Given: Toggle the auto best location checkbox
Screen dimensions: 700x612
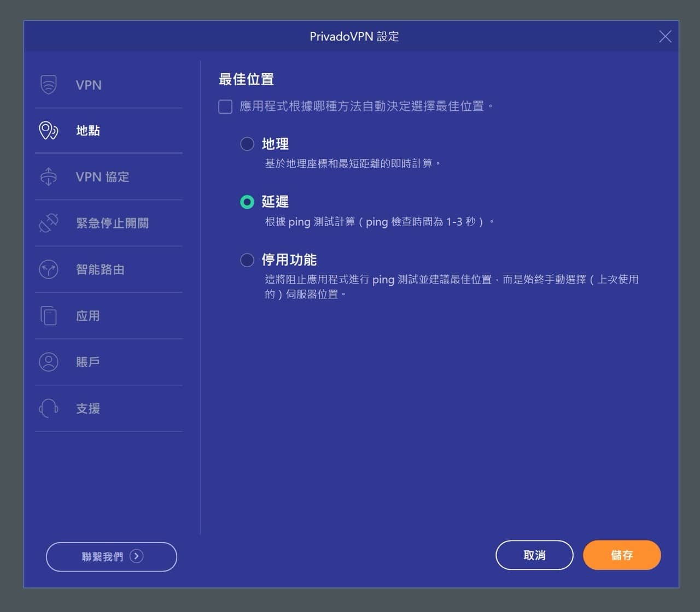Looking at the screenshot, I should coord(225,106).
